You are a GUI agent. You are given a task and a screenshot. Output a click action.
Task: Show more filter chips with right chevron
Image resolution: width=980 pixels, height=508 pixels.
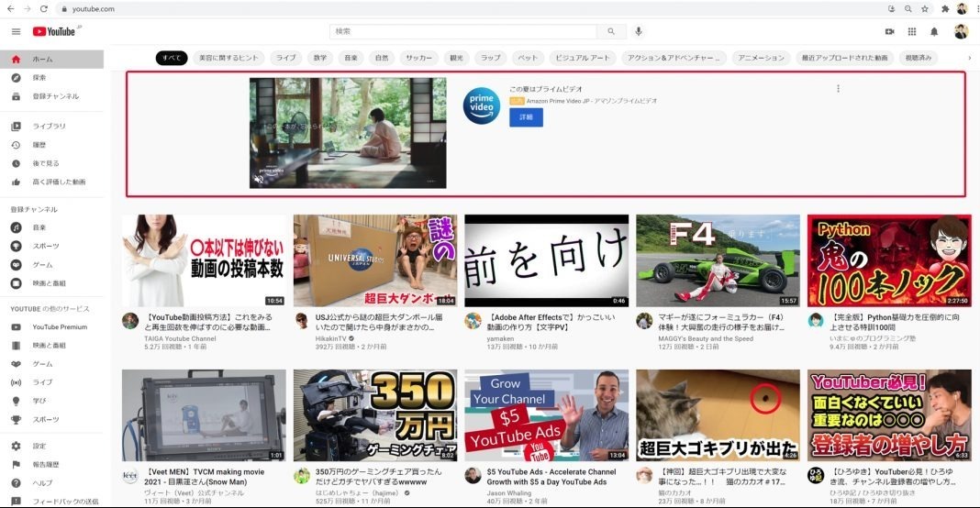click(x=969, y=58)
